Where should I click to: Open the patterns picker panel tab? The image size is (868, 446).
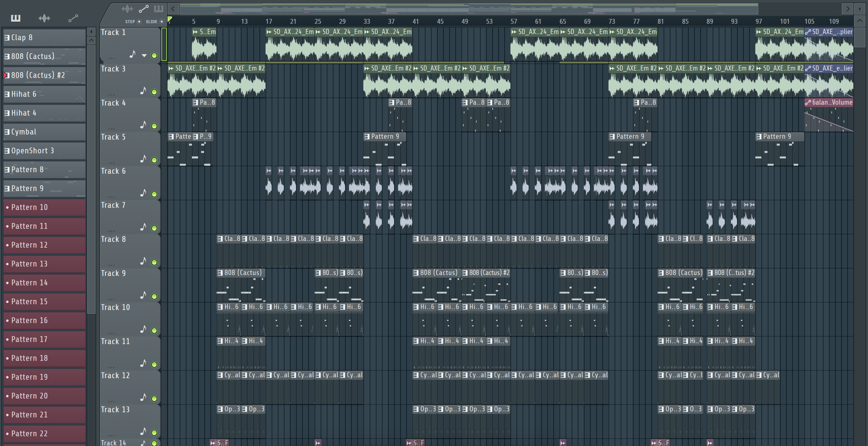click(x=16, y=18)
